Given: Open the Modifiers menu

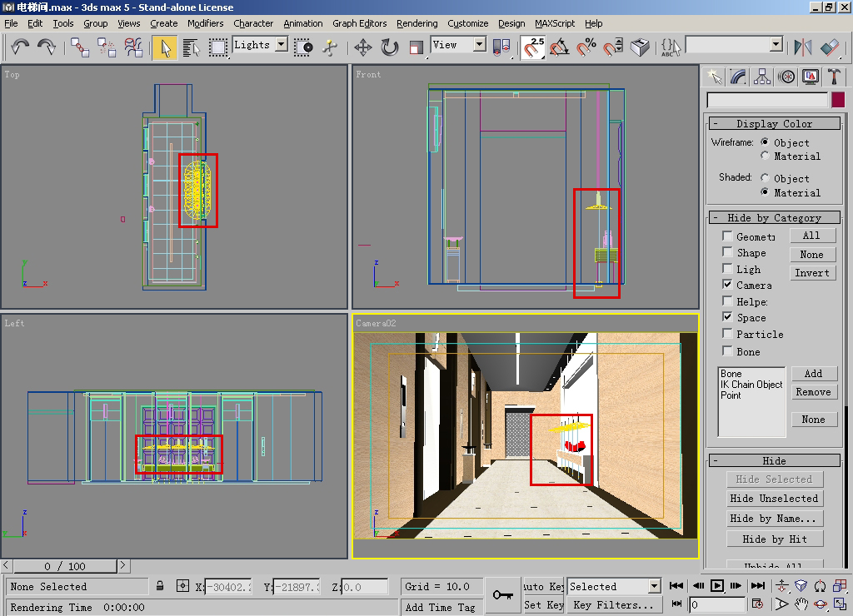Looking at the screenshot, I should (x=205, y=23).
